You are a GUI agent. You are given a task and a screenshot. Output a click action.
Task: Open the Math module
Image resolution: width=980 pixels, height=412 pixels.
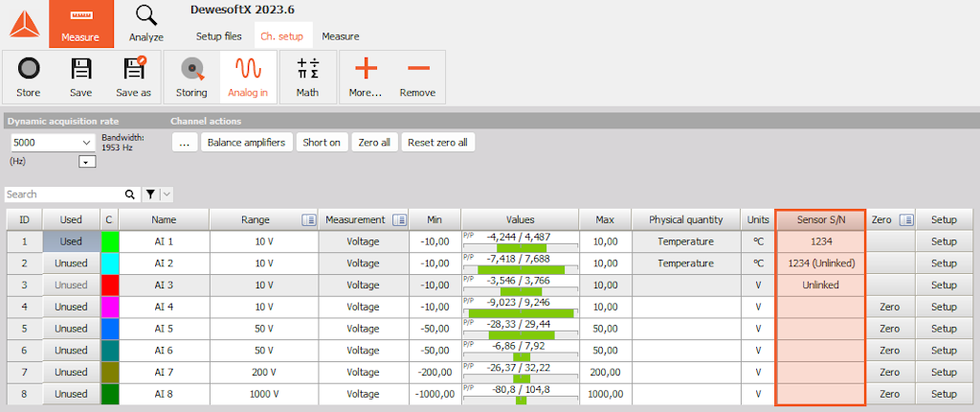point(307,77)
